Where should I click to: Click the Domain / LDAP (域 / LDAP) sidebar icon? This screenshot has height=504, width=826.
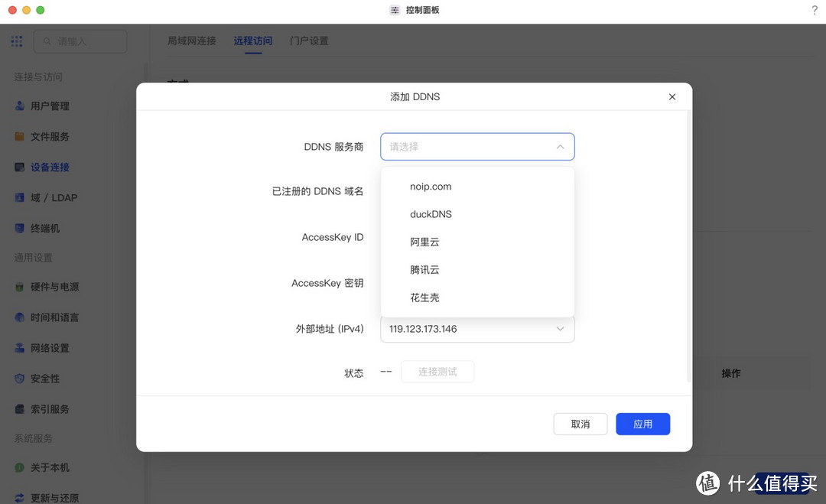coord(20,198)
